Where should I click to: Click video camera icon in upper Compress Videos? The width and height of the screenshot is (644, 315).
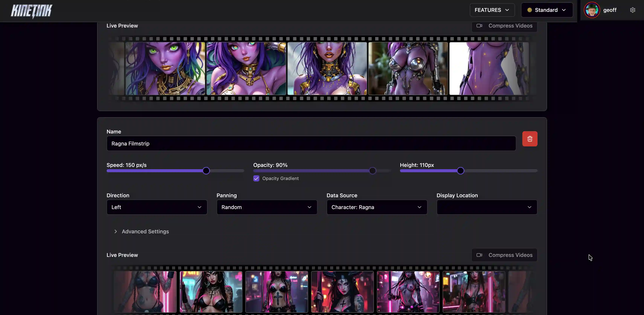[479, 26]
